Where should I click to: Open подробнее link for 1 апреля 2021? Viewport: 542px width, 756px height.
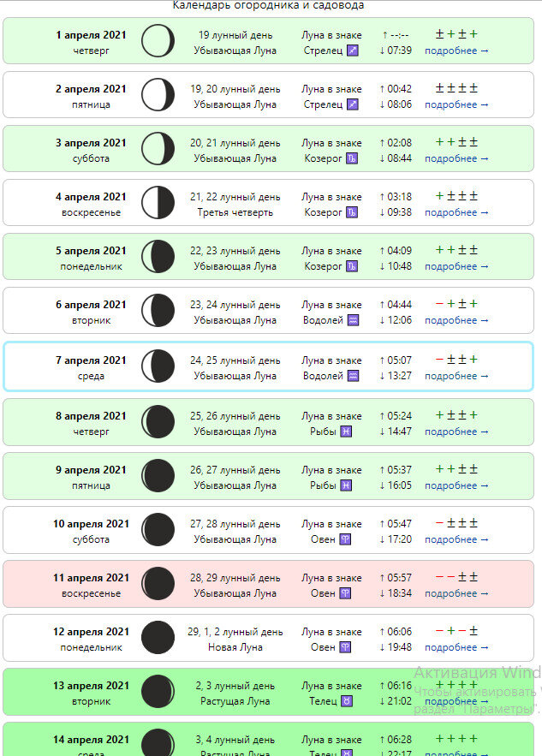pyautogui.click(x=456, y=51)
